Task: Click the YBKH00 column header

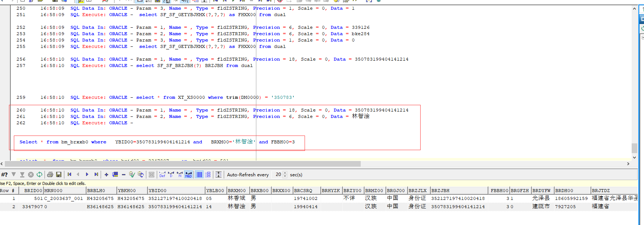Action: [x=132, y=191]
